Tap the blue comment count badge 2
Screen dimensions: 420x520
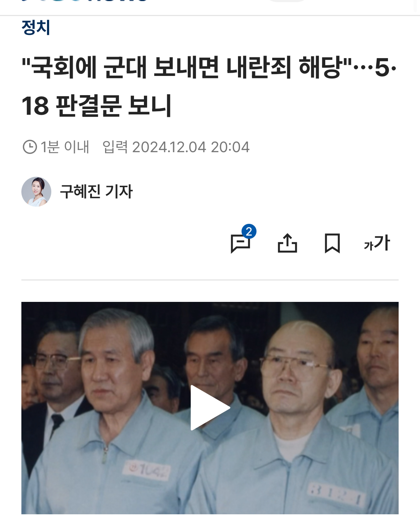(x=249, y=232)
